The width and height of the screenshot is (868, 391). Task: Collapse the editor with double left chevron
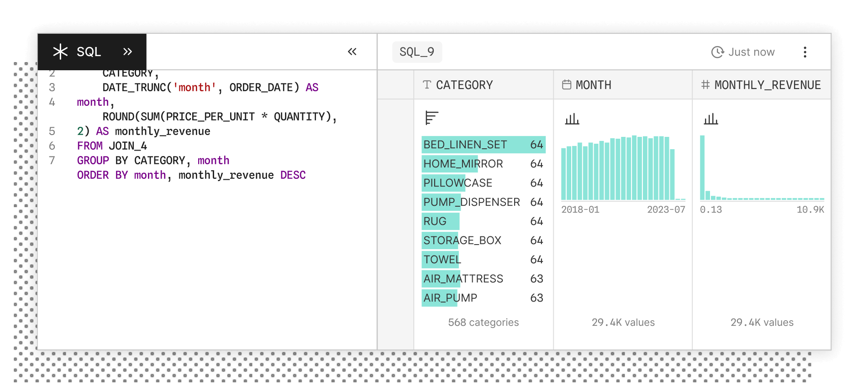point(352,52)
